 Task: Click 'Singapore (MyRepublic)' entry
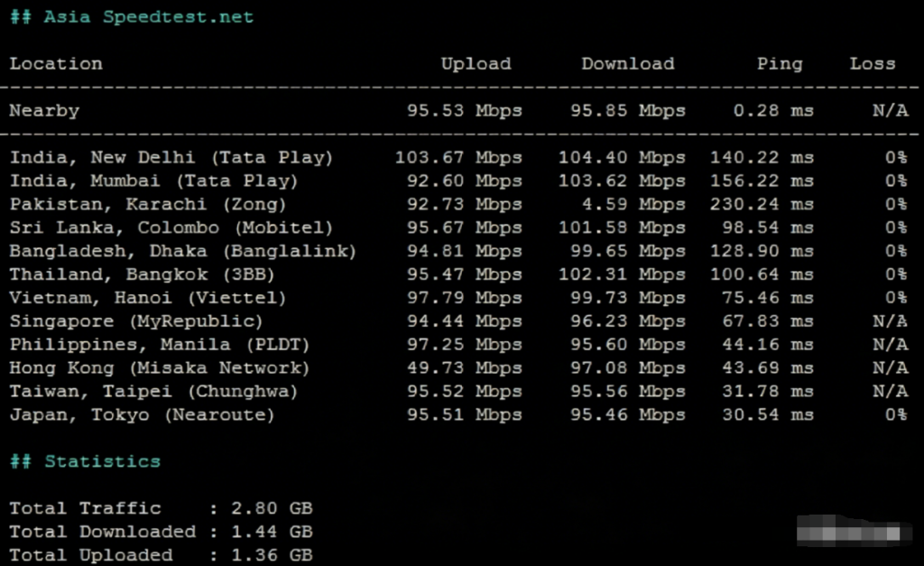click(136, 321)
